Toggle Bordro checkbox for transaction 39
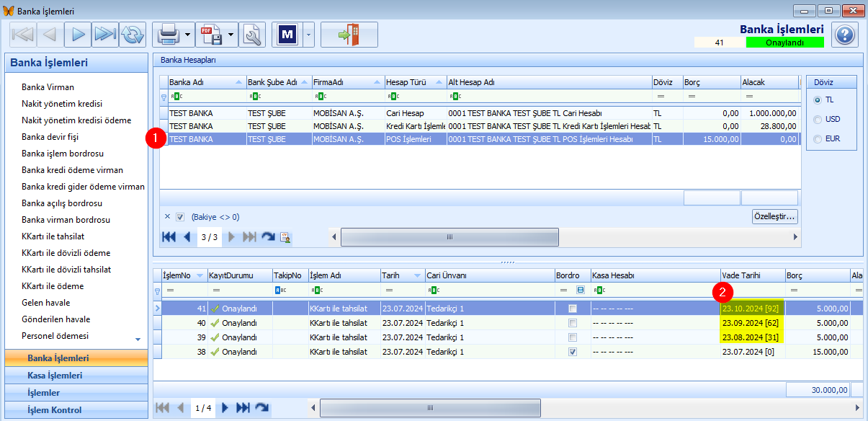The width and height of the screenshot is (868, 421). click(573, 337)
